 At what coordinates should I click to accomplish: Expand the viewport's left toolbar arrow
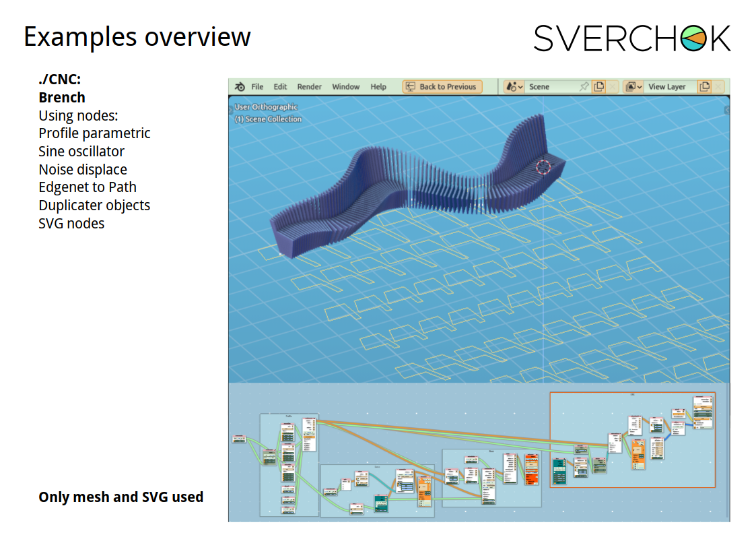[x=231, y=109]
